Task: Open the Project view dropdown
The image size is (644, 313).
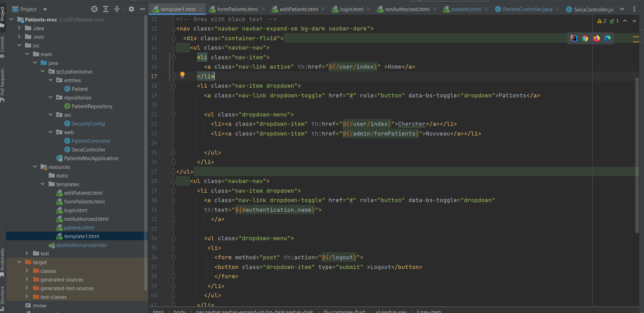Action: 45,9
